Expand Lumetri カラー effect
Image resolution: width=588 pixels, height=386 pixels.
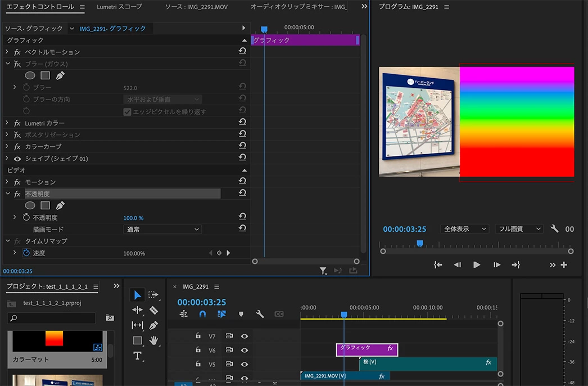pos(7,123)
